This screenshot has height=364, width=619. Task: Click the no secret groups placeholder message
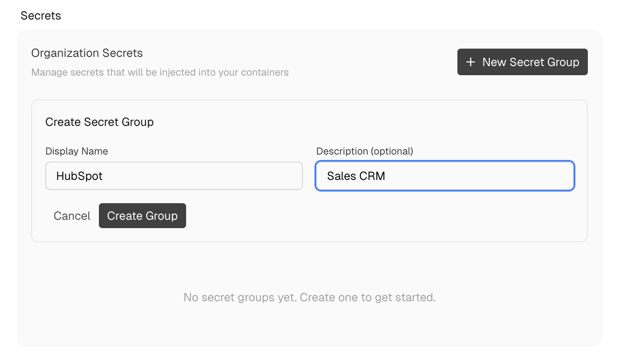point(309,297)
